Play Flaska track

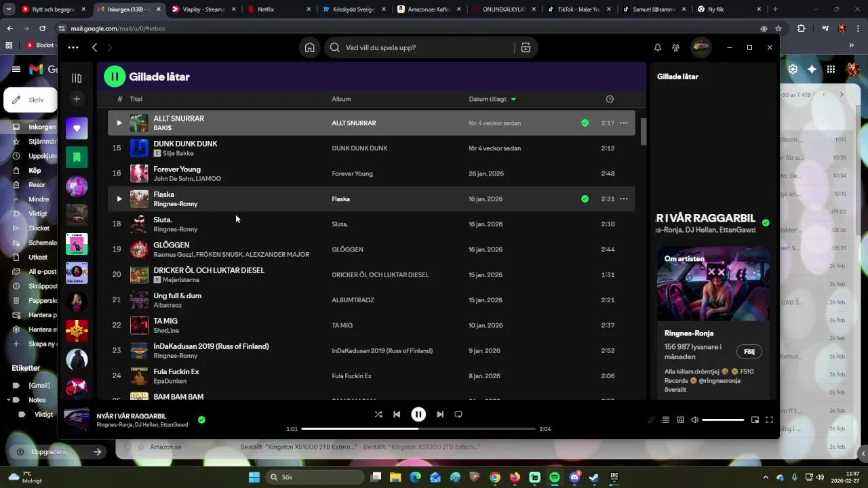[x=119, y=199]
